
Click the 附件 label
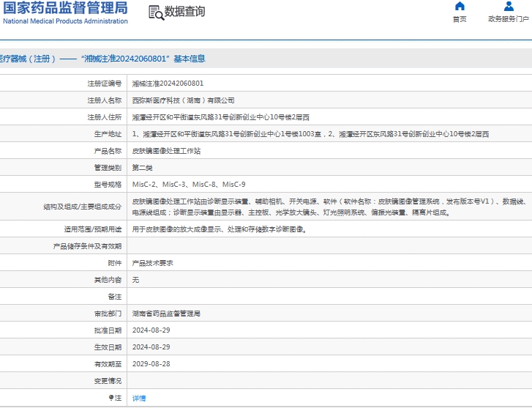(115, 263)
